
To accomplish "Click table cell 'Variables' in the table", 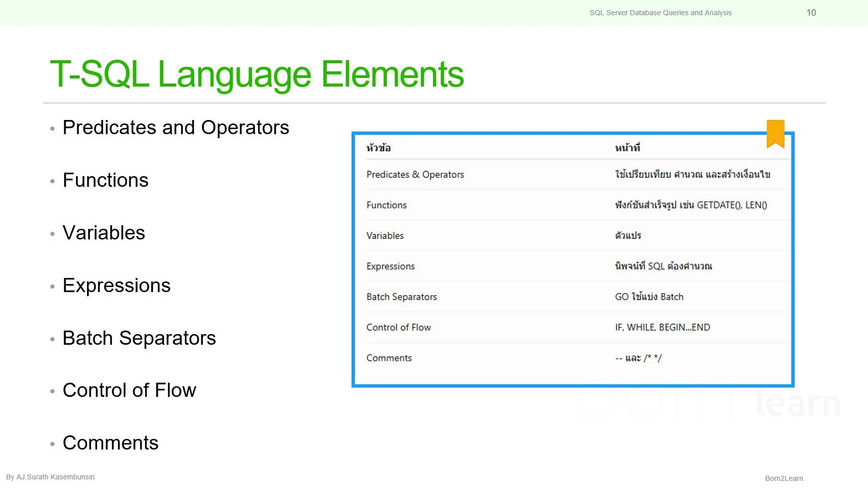I will pyautogui.click(x=385, y=235).
